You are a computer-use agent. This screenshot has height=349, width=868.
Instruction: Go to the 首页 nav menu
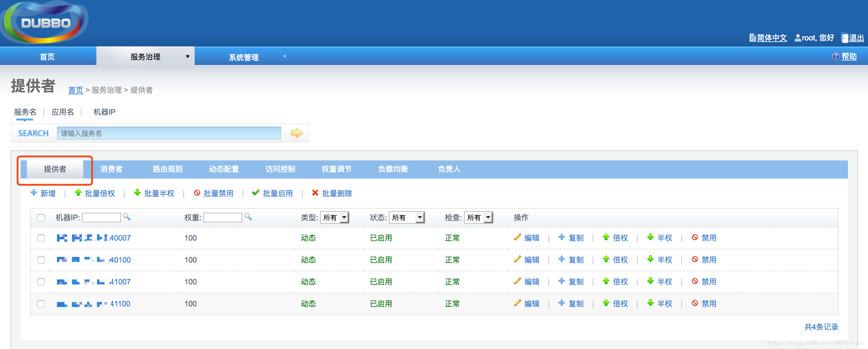(48, 57)
